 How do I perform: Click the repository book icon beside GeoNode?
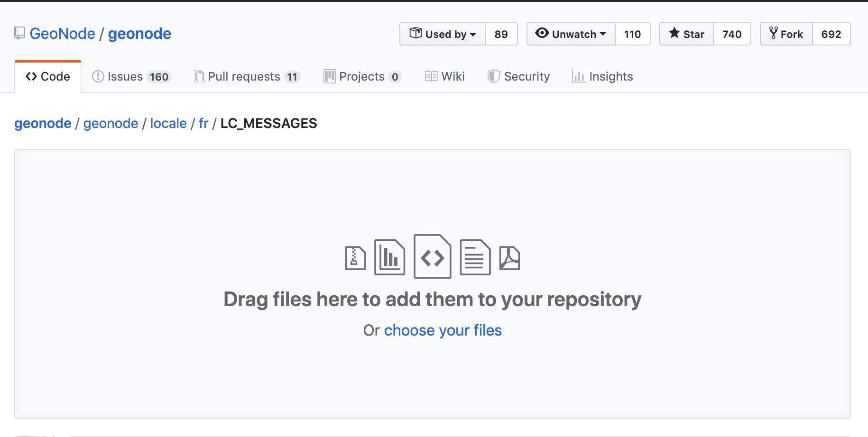(19, 33)
